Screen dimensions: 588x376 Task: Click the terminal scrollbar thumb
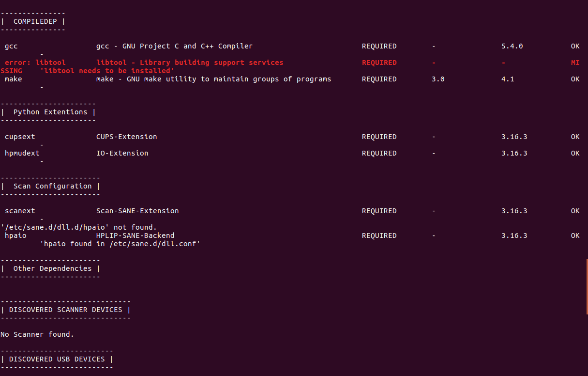click(x=587, y=286)
